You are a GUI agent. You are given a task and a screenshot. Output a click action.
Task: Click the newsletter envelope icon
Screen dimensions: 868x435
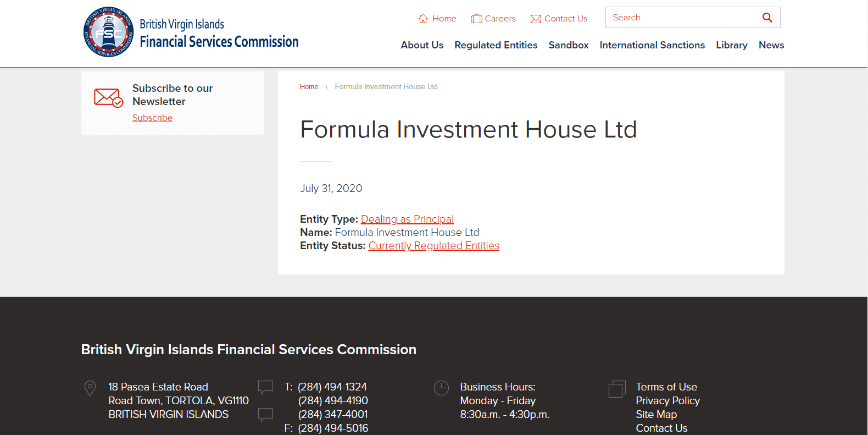coord(108,98)
